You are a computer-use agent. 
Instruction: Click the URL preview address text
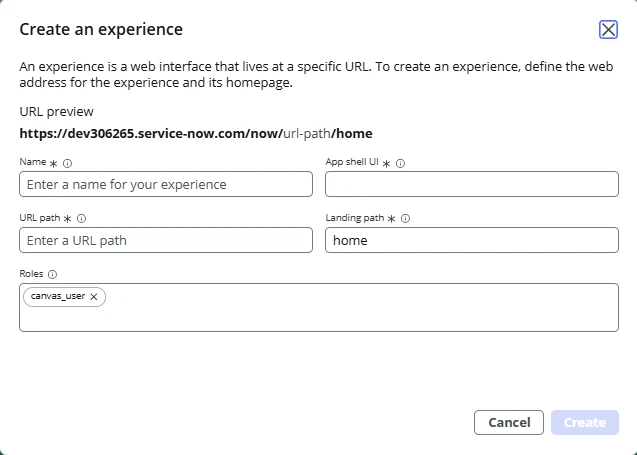point(196,133)
